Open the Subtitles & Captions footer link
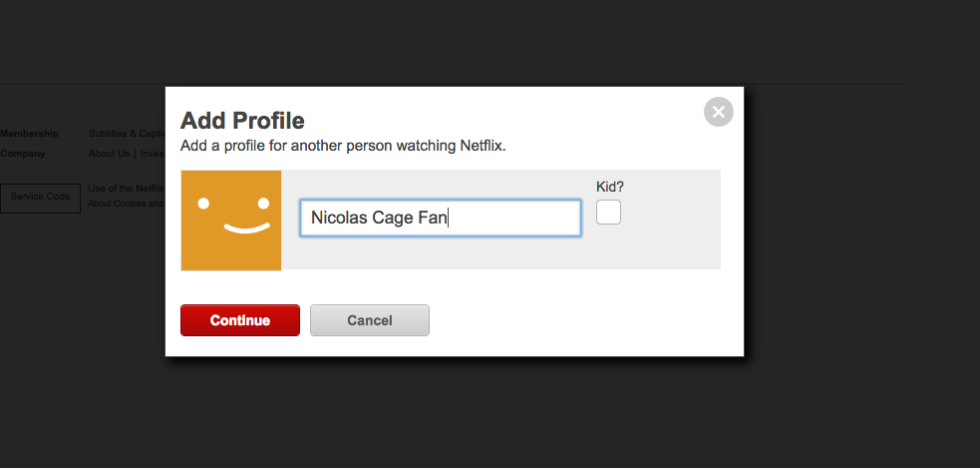Screen dimensions: 980x468 [126, 134]
